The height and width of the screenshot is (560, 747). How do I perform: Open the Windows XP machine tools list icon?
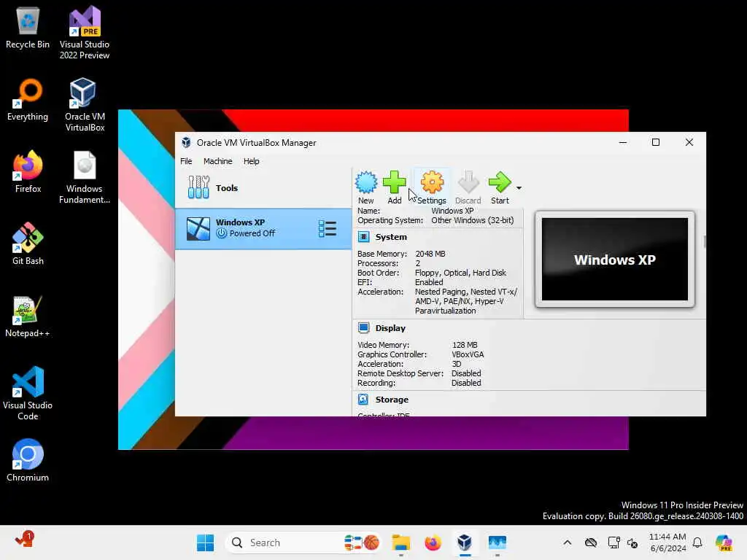point(328,228)
